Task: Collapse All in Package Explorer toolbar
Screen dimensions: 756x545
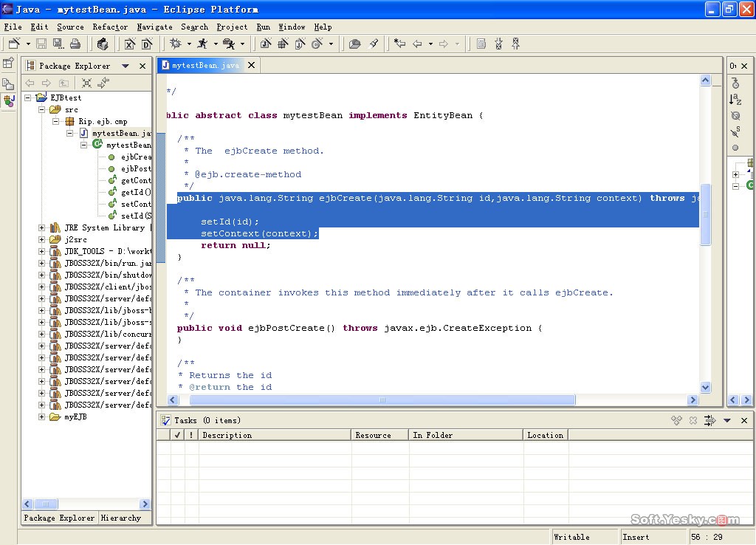Action: 86,83
